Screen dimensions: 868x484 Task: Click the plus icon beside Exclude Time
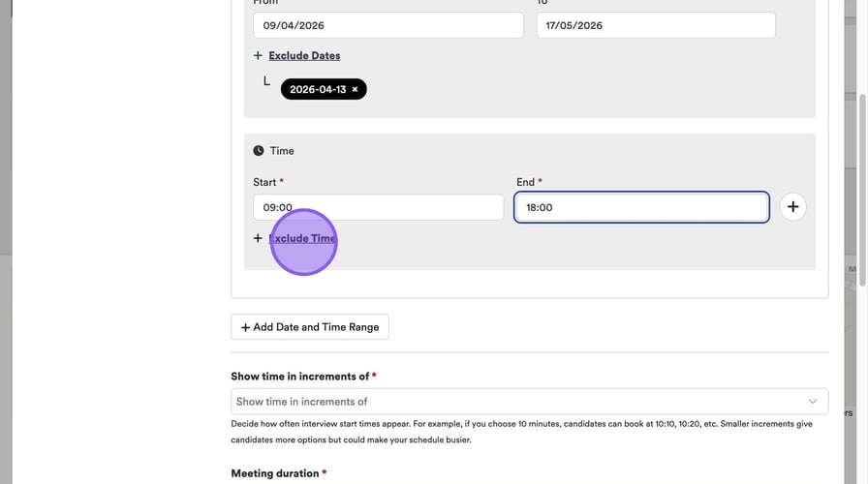tap(258, 238)
